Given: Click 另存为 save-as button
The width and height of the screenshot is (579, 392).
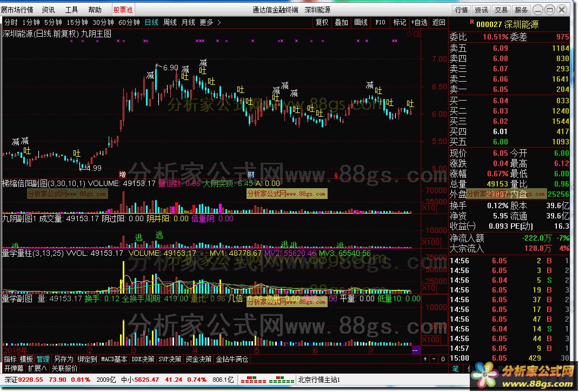Looking at the screenshot, I should pyautogui.click(x=63, y=359).
